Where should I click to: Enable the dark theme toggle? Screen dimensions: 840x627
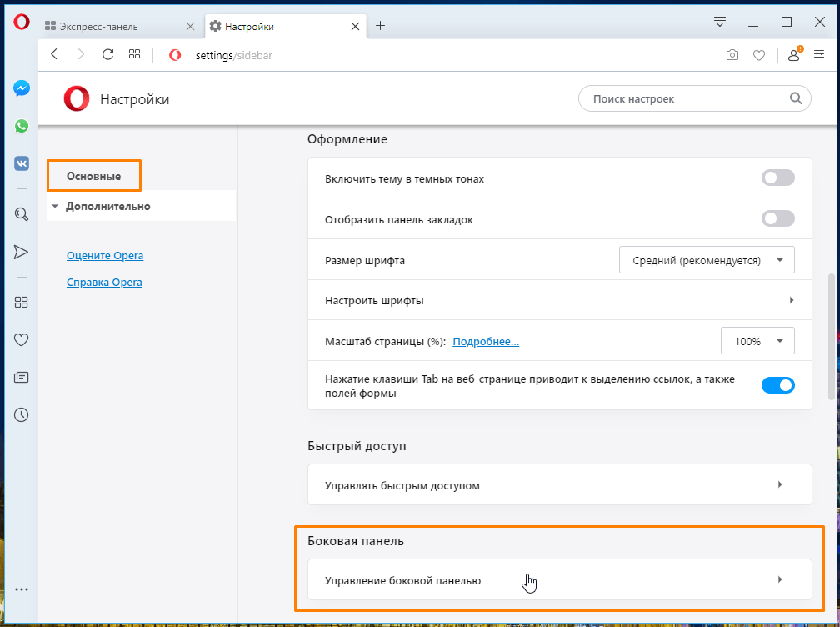(777, 178)
